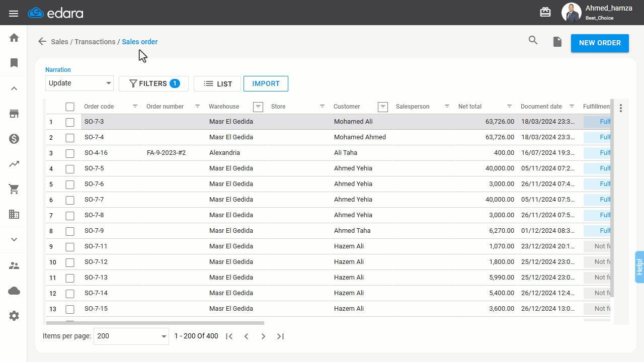Click the document file icon

pyautogui.click(x=557, y=42)
